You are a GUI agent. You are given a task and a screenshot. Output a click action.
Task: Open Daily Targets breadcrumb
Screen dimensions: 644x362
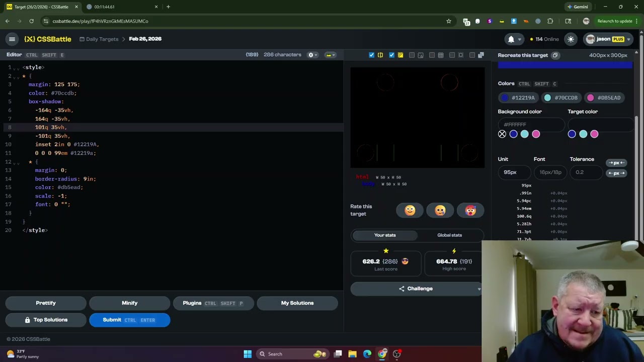[x=99, y=39]
